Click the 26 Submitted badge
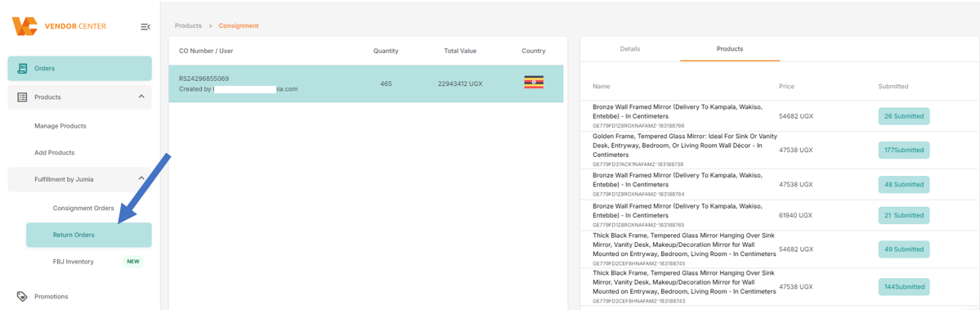Screen dimensions: 980x310 904,116
